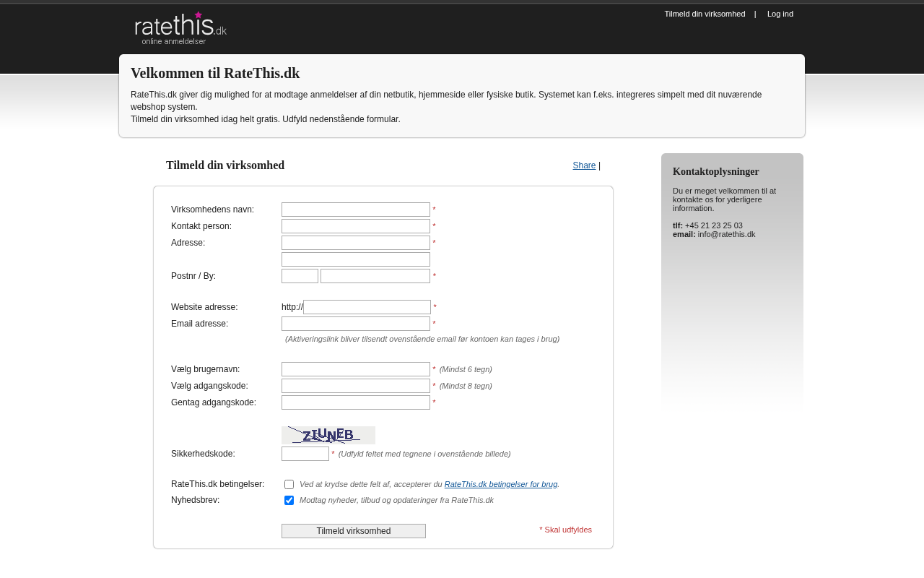The width and height of the screenshot is (924, 578).
Task: Click the CAPTCHA security code image
Action: (x=328, y=435)
